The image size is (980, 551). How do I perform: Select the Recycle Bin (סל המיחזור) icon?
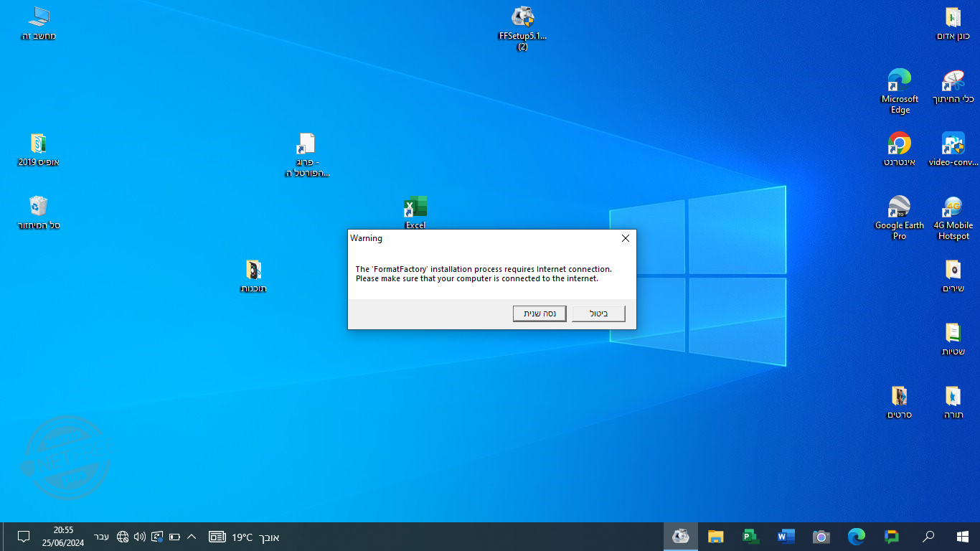tap(39, 213)
